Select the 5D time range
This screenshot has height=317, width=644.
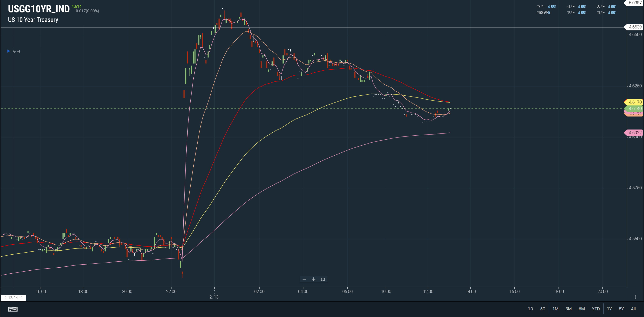pyautogui.click(x=542, y=309)
